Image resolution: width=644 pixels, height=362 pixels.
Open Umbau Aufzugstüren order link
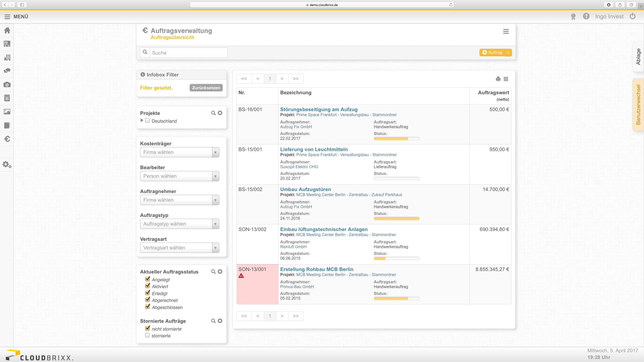[305, 189]
